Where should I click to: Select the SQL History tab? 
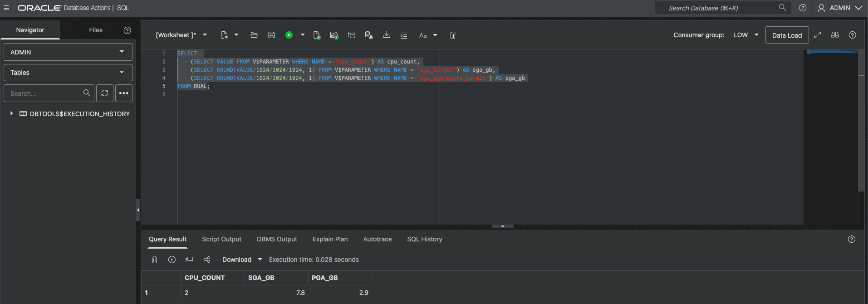425,239
